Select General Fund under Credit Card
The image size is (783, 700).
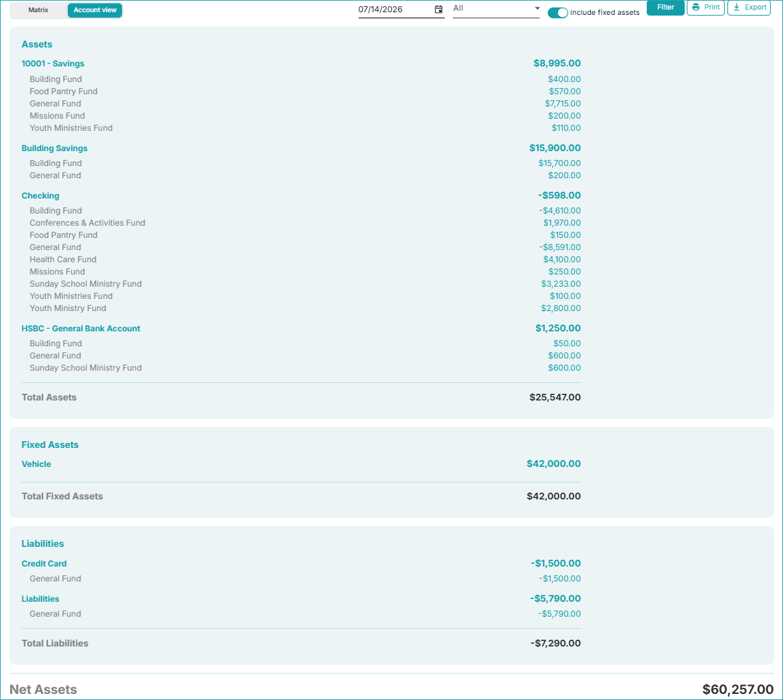coord(55,579)
